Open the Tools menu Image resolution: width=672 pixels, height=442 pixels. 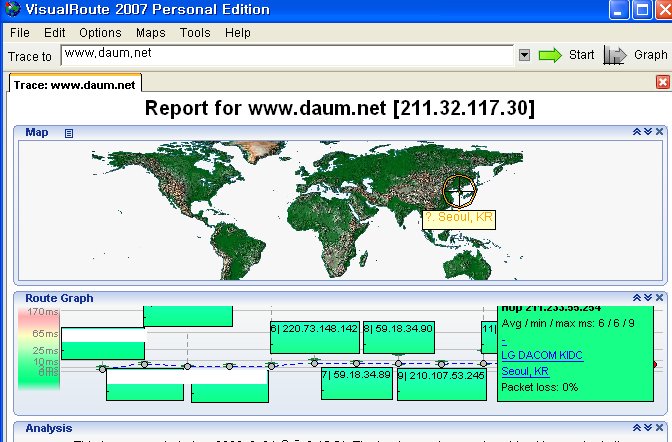point(195,33)
